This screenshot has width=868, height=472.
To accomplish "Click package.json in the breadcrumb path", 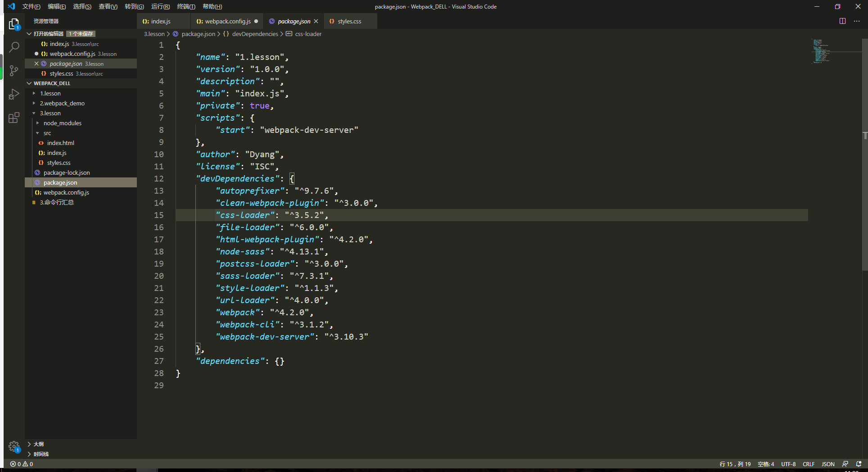I will 198,34.
